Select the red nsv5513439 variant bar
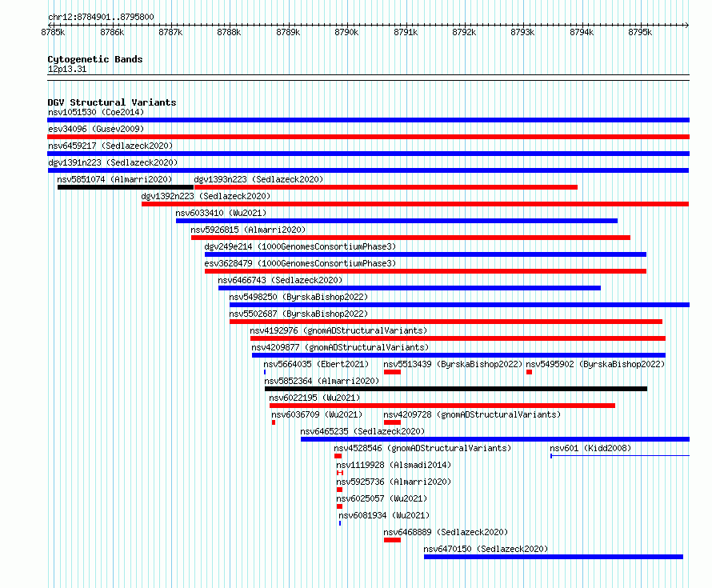 coord(392,372)
